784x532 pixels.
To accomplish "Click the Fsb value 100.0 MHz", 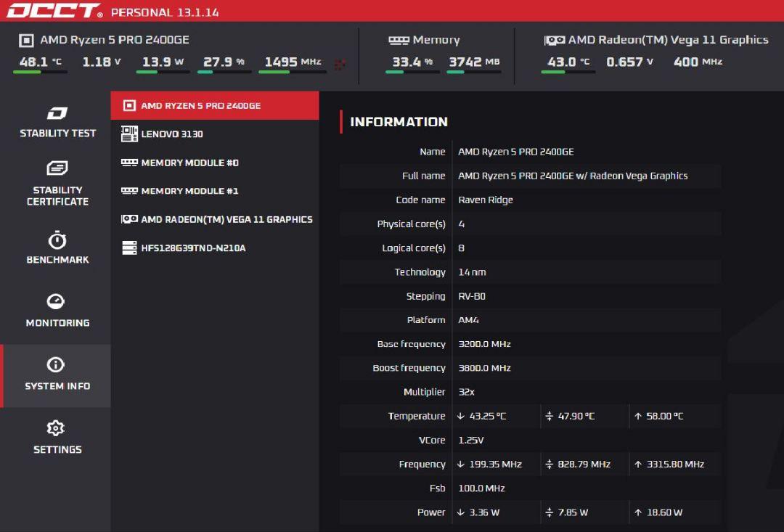I will point(481,488).
